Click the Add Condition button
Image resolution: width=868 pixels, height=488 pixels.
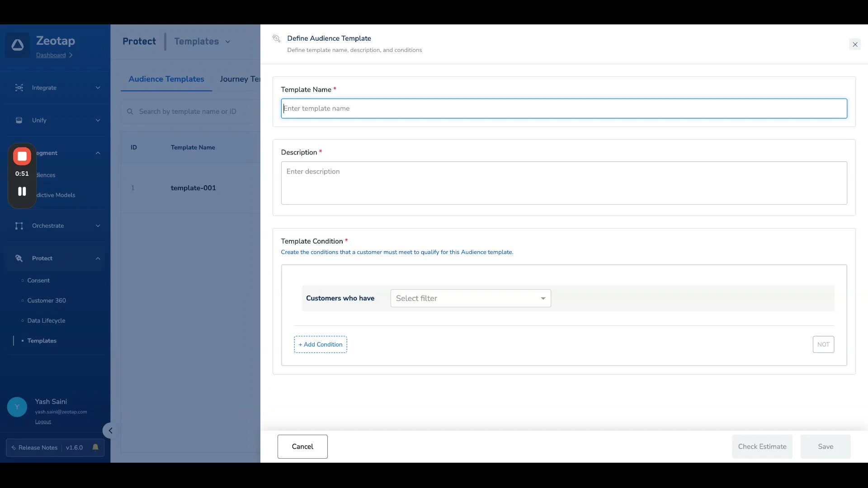tap(320, 344)
